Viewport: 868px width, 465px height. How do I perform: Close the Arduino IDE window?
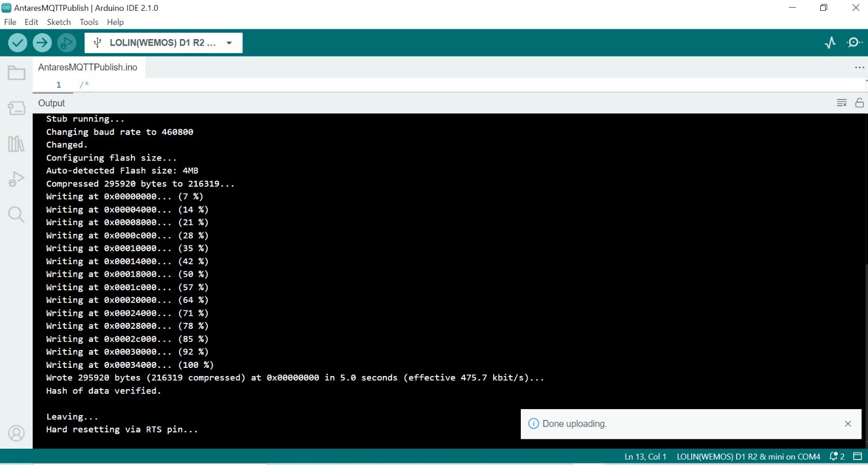click(856, 8)
